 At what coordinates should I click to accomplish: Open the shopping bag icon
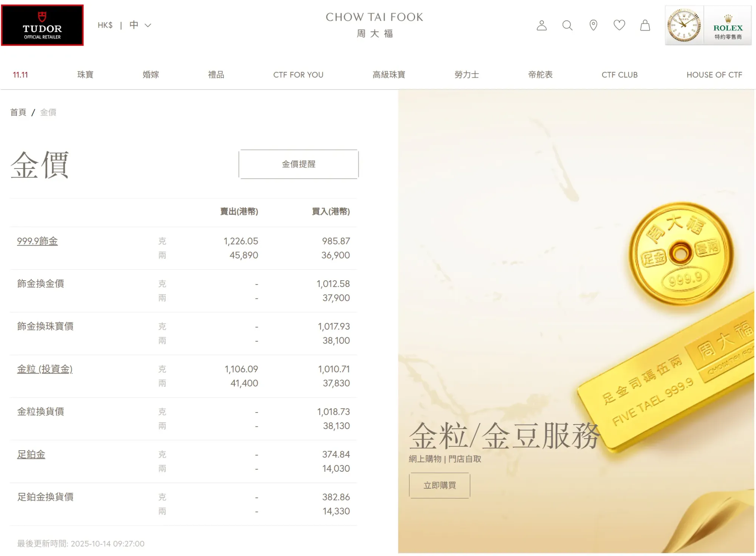coord(645,25)
